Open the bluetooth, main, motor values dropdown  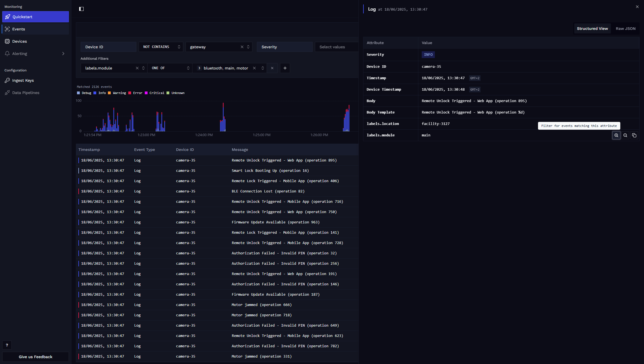click(x=263, y=68)
